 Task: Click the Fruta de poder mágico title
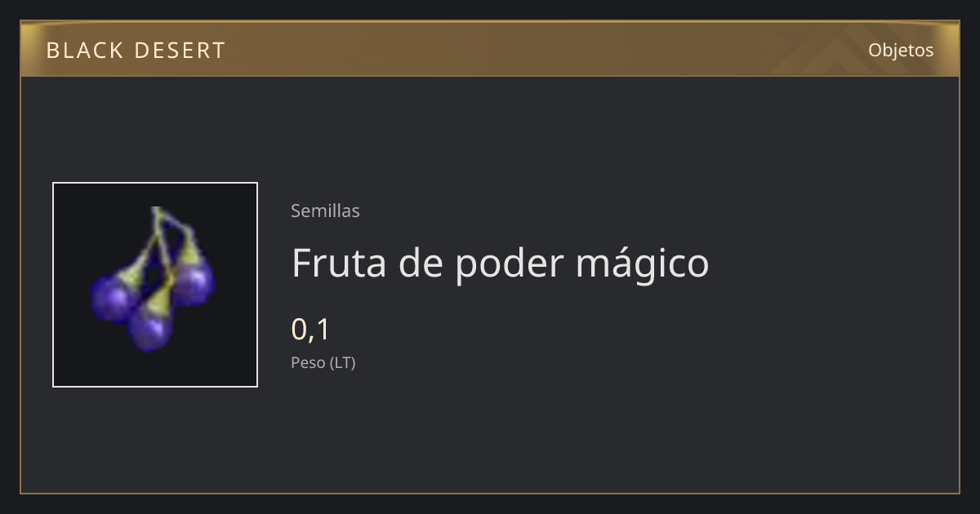[x=500, y=264]
